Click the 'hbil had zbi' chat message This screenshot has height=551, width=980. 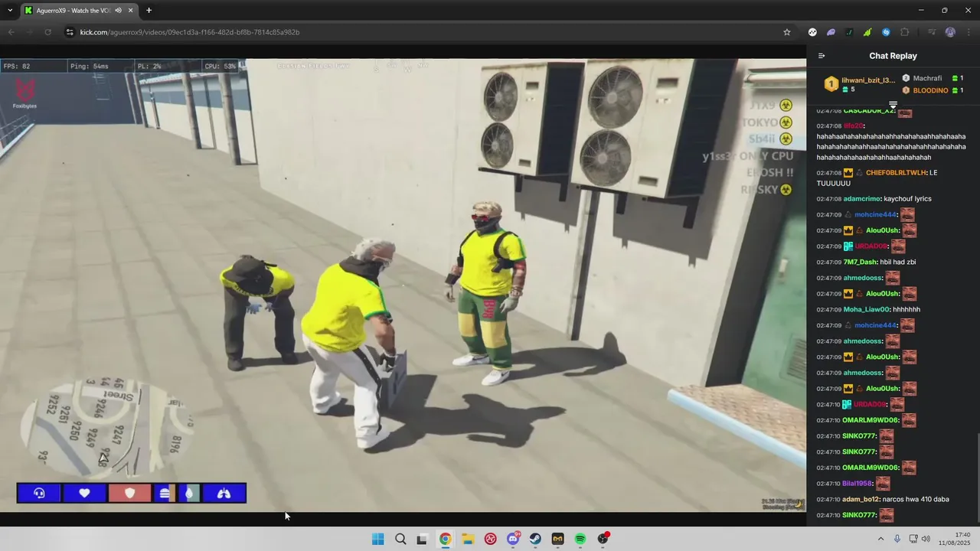898,262
